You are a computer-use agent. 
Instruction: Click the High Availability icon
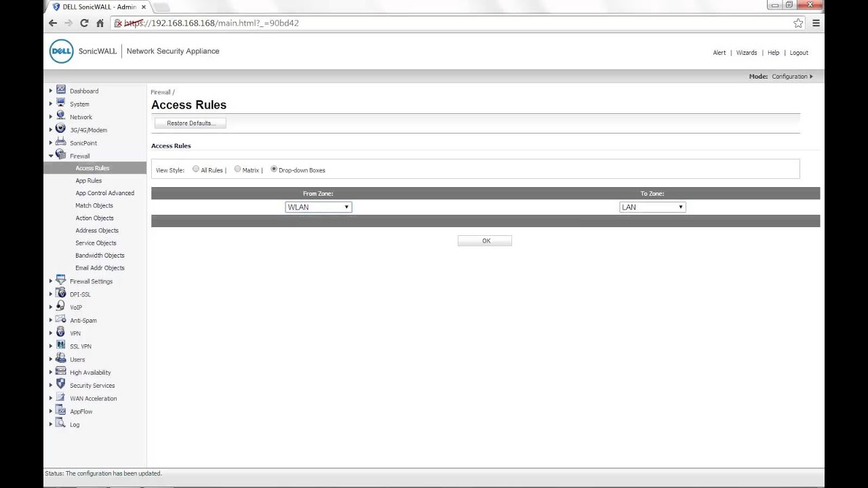61,371
